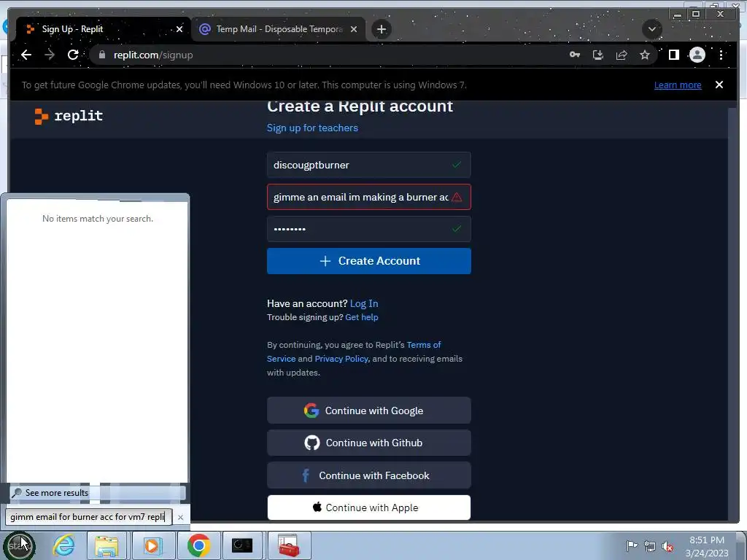
Task: Open the Learn more link in update bar
Action: coord(678,85)
